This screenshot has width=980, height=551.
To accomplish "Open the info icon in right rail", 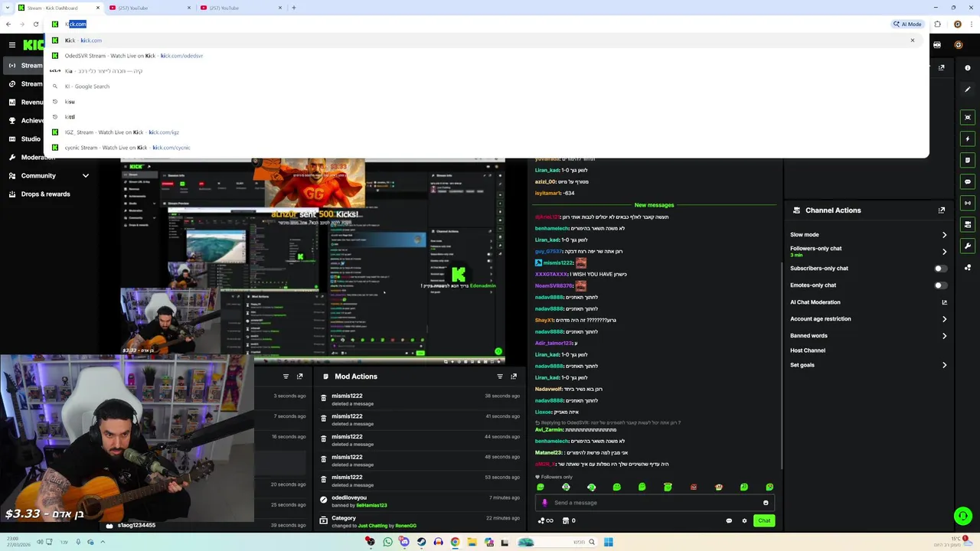I will coord(968,67).
